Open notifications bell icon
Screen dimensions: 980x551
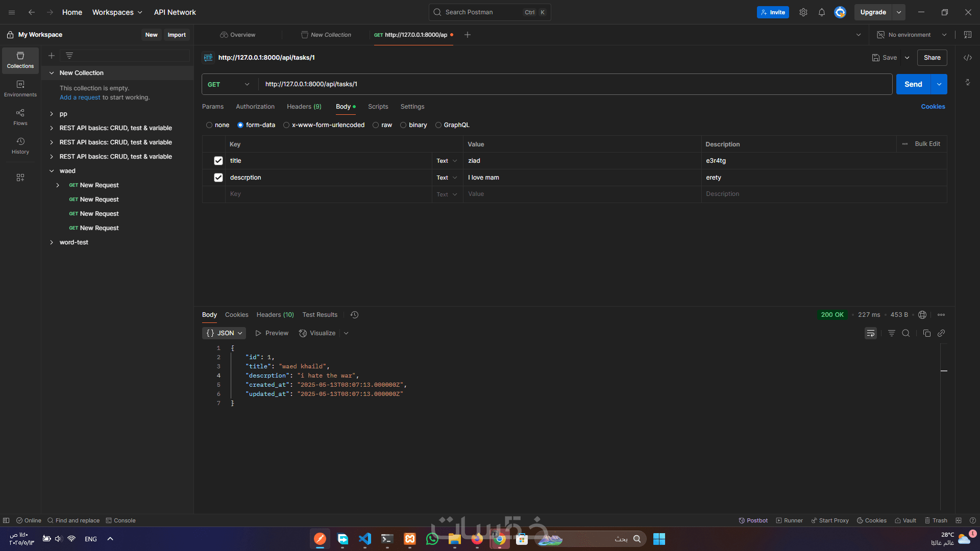tap(821, 12)
